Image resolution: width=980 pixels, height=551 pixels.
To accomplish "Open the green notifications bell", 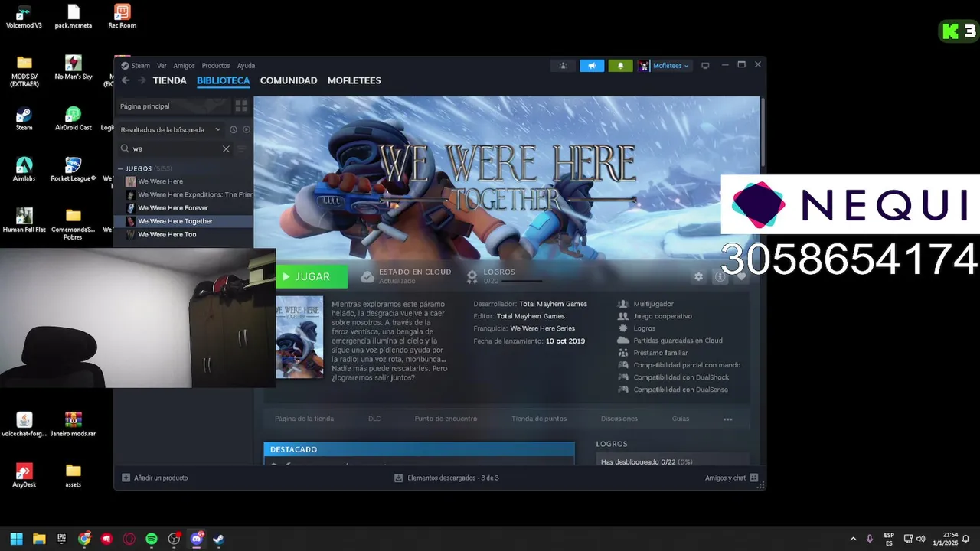I will tap(620, 66).
